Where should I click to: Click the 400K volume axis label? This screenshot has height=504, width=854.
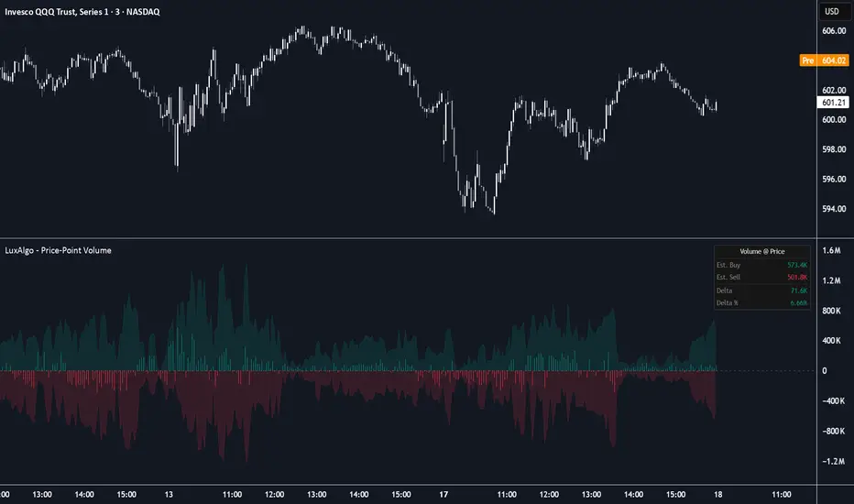pos(832,341)
